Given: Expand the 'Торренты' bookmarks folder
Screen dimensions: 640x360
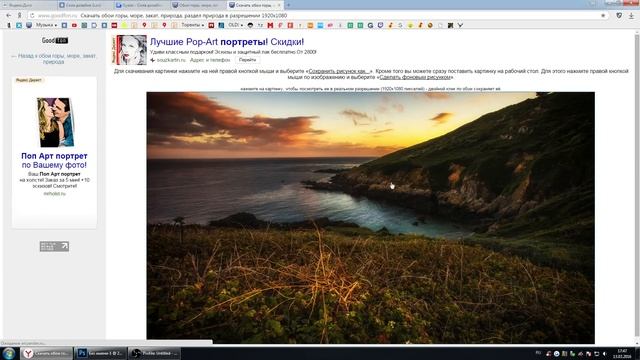Looking at the screenshot, I should pos(192,25).
